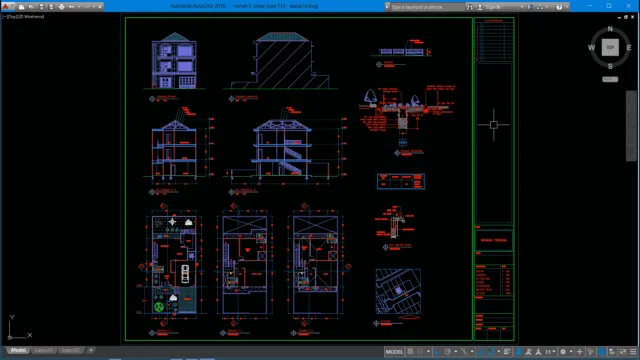Click the Plot (print) icon
This screenshot has width=640, height=360.
click(x=62, y=7)
